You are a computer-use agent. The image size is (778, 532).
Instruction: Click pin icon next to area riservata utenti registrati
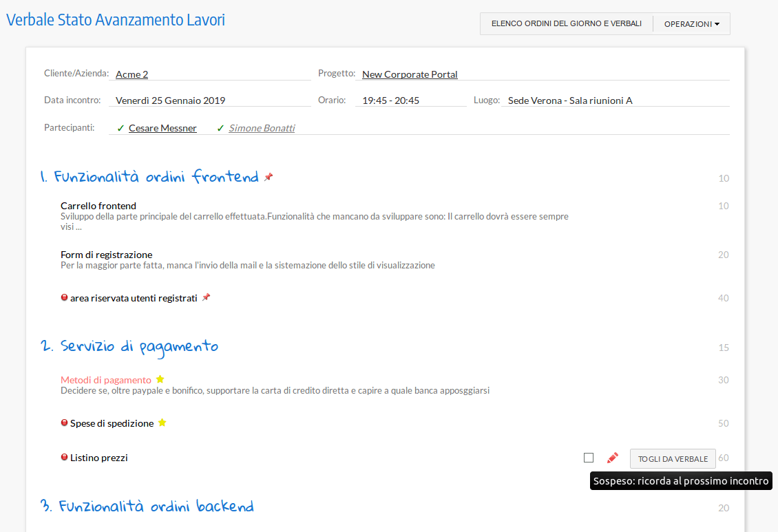(x=206, y=298)
